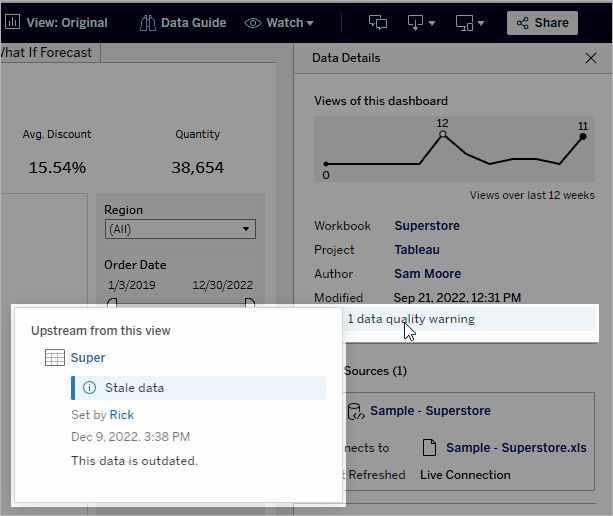Click the Stale data info icon
Screen dimensions: 613x516
90,388
